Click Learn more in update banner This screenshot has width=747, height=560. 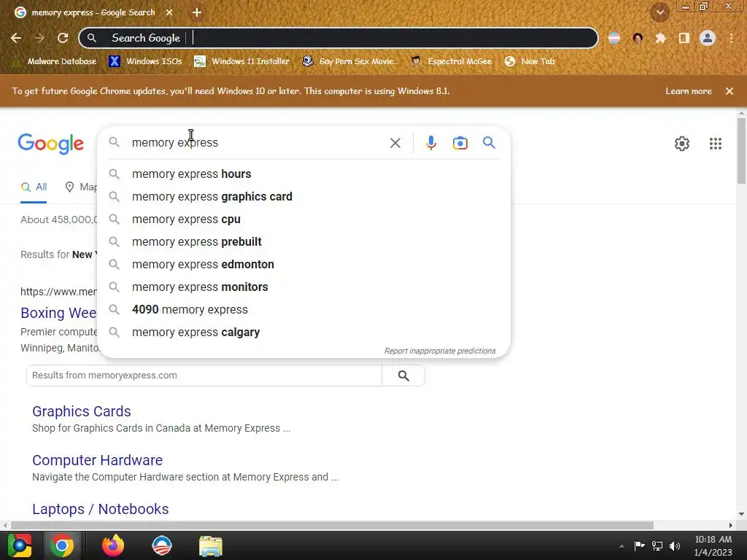(689, 91)
